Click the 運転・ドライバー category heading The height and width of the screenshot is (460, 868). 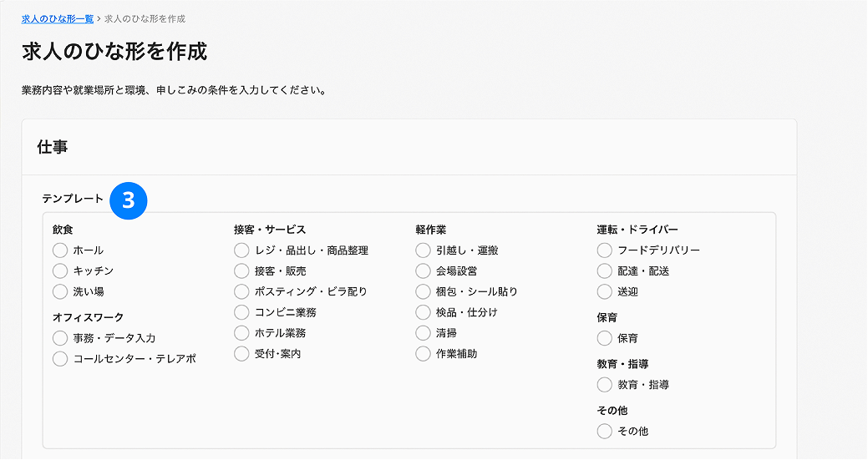coord(637,230)
